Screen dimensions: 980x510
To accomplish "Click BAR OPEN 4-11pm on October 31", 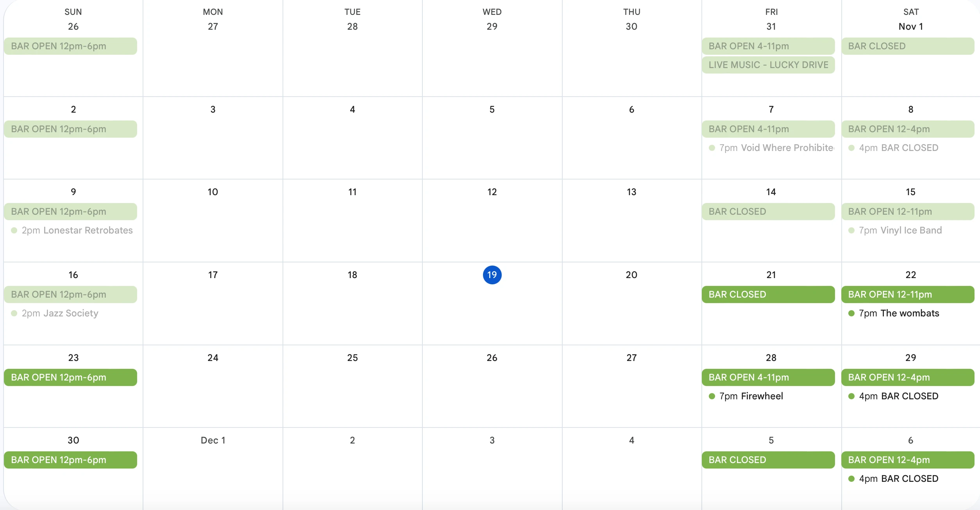I will tap(768, 46).
